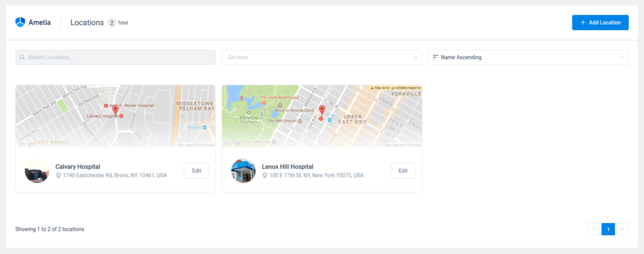Click the red map pin on Calvary Hospital map

116,110
